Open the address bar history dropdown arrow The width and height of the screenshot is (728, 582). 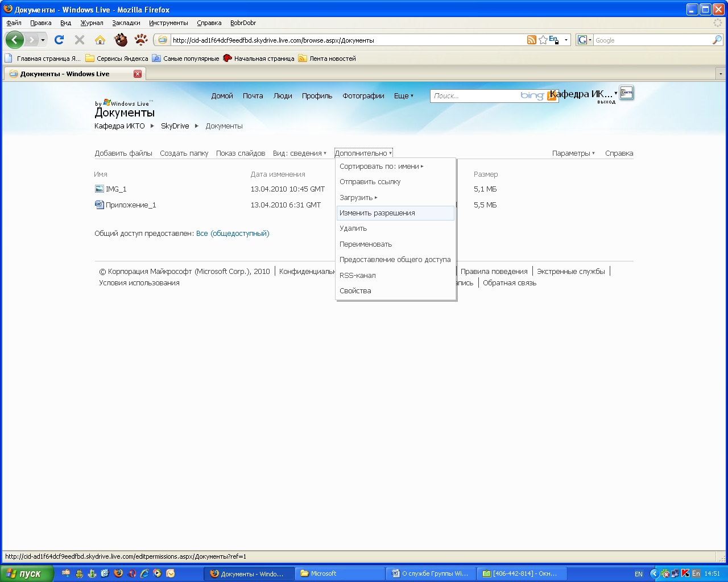(x=566, y=40)
